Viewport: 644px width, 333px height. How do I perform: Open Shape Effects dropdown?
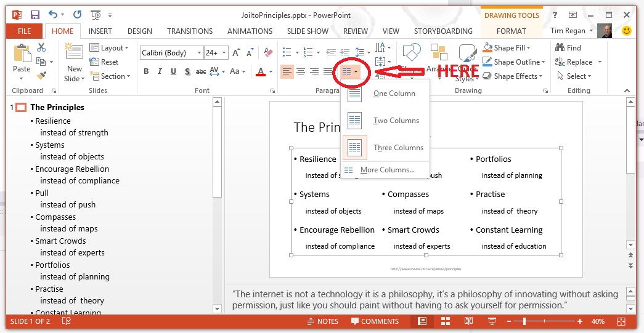[512, 76]
